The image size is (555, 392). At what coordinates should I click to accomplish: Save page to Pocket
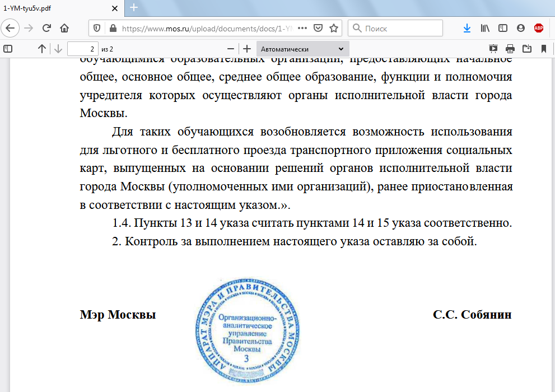(x=318, y=28)
